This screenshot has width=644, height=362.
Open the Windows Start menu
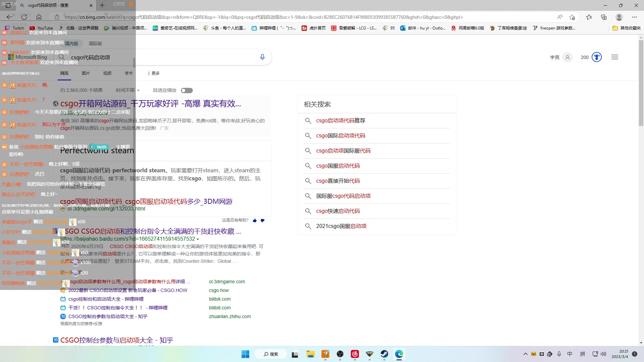[x=245, y=354]
